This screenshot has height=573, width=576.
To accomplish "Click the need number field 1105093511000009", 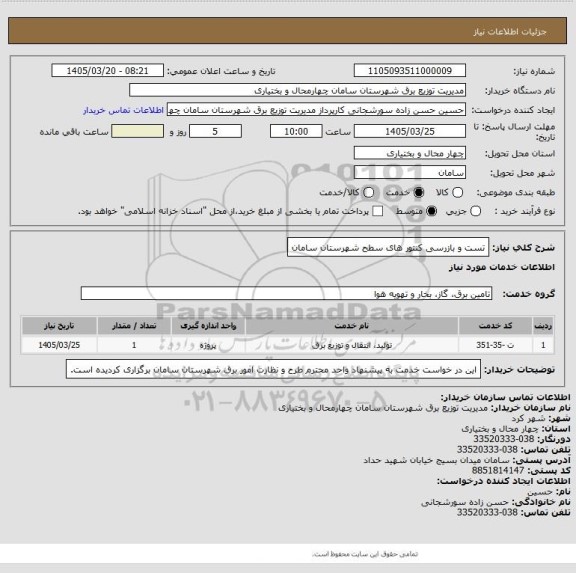I will pos(410,71).
